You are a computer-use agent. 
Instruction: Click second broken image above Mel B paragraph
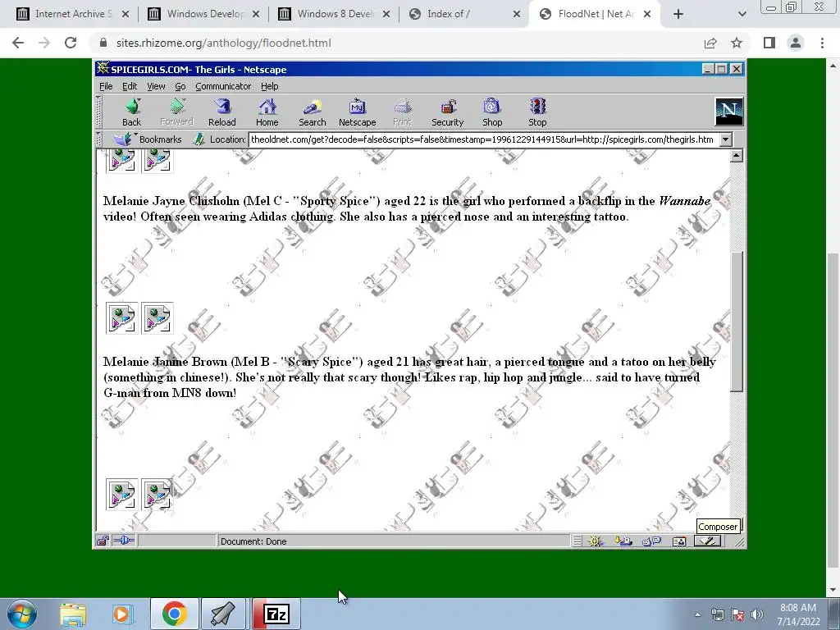pyautogui.click(x=157, y=318)
